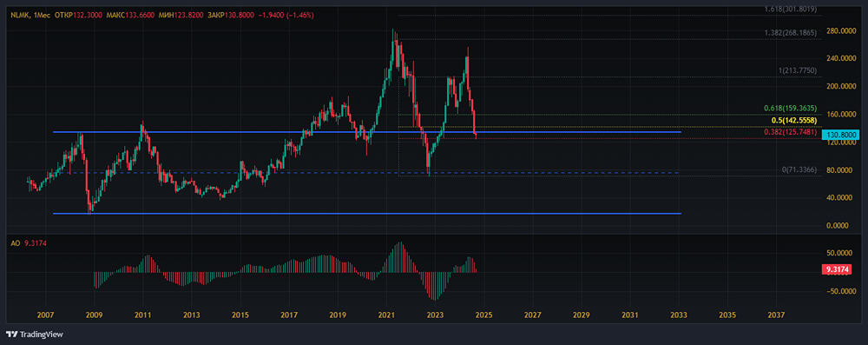Click the 2017 time axis label

pyautogui.click(x=288, y=315)
